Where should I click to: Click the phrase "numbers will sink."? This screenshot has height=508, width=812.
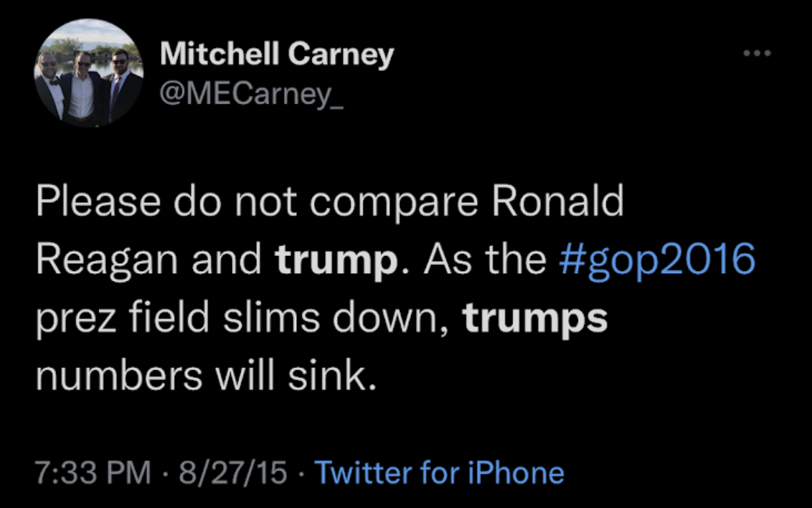206,375
